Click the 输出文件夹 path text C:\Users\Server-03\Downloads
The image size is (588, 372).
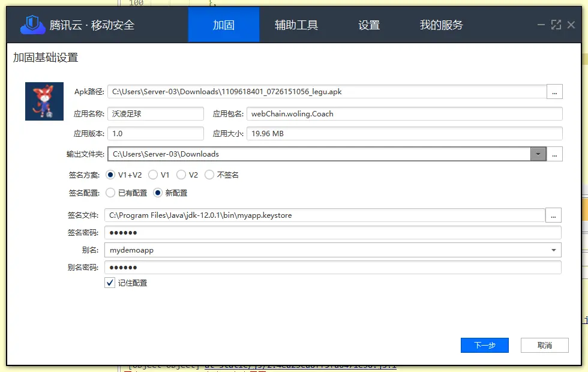pyautogui.click(x=166, y=154)
